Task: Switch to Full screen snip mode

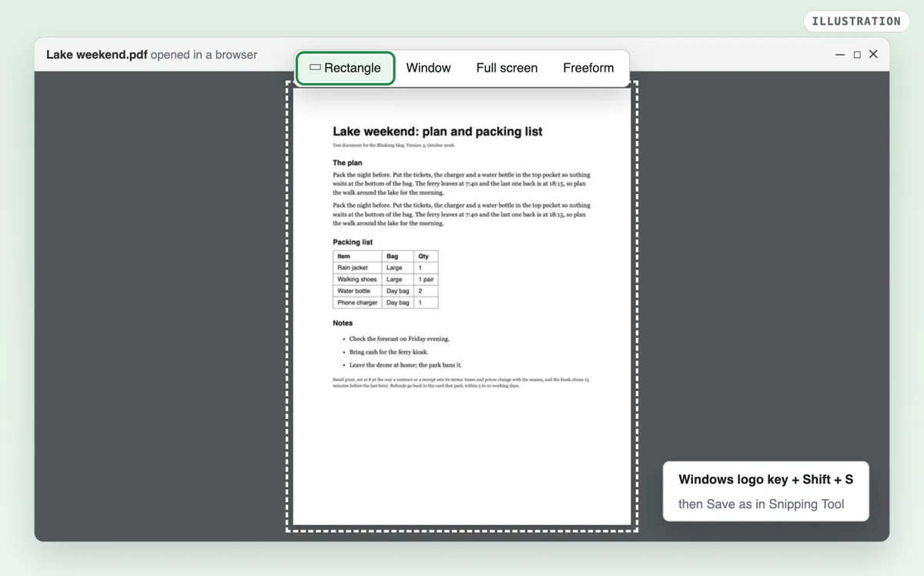Action: pos(507,68)
